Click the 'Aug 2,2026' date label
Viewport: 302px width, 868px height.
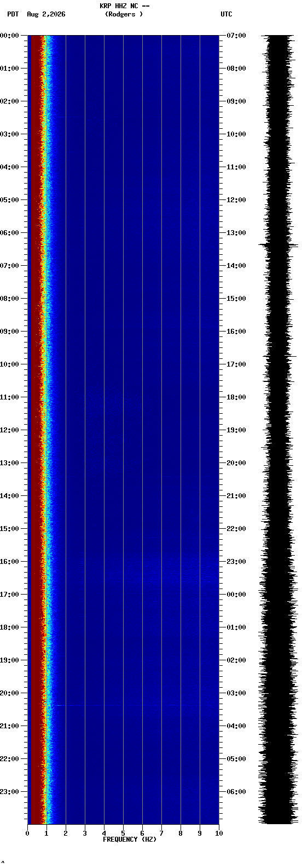click(46, 14)
